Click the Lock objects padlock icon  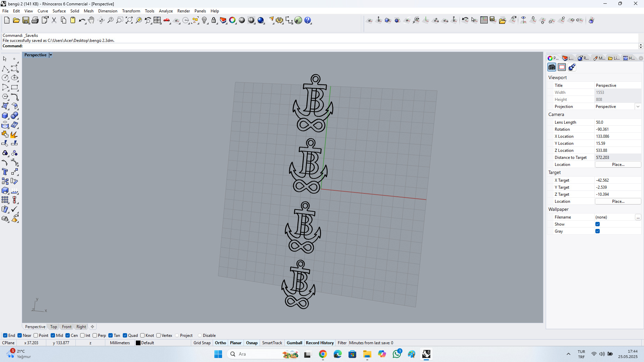(x=214, y=20)
